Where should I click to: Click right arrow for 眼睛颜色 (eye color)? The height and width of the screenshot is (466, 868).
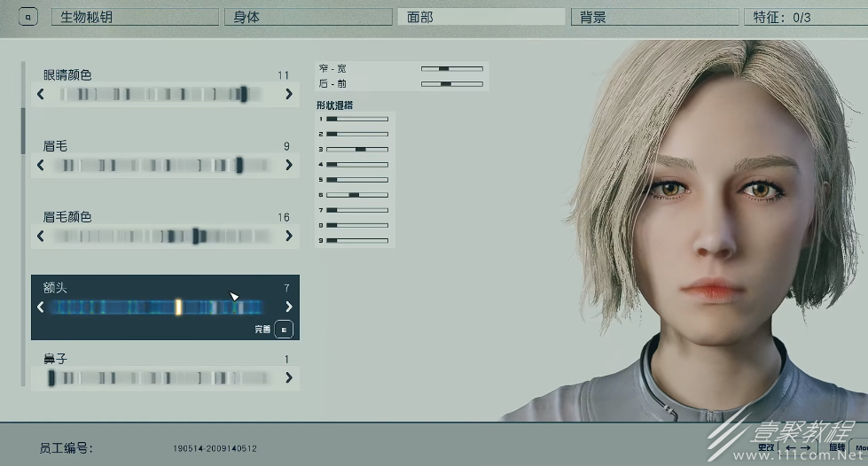coord(289,94)
